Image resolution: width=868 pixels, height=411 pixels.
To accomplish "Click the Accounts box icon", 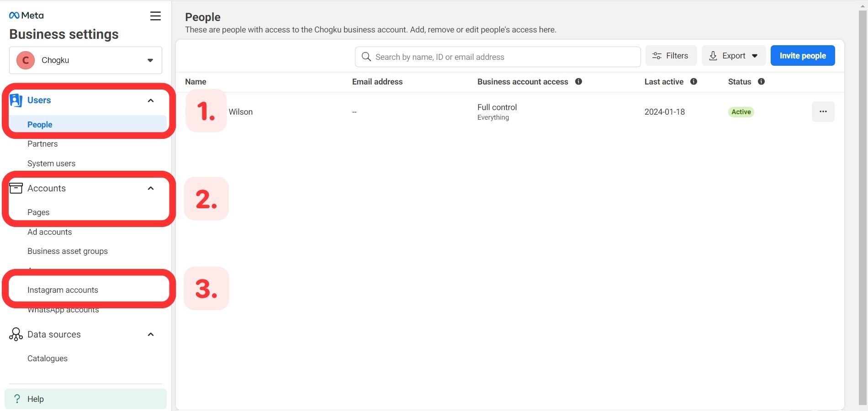I will [16, 188].
